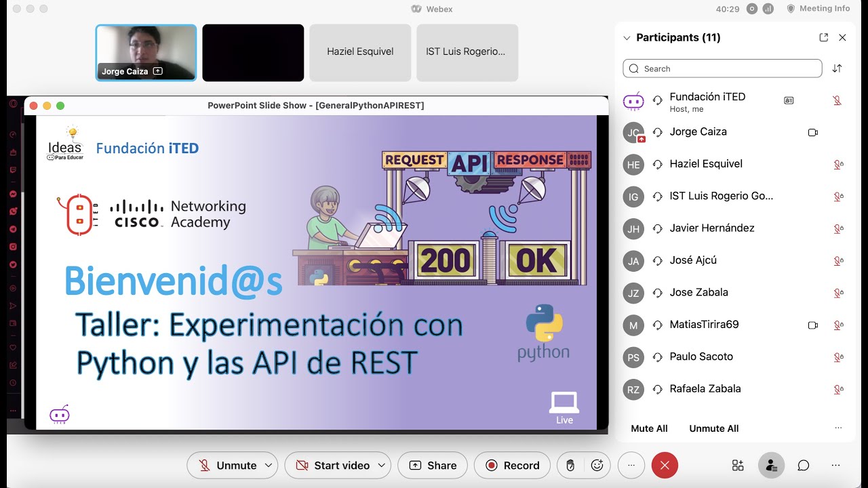
Task: Unmute José Ajcú's microphone
Action: [838, 260]
